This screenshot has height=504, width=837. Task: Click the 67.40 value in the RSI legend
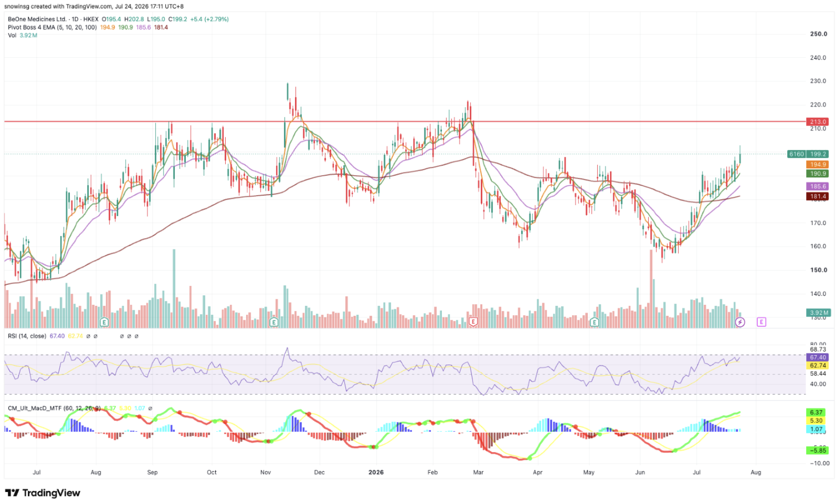[57, 336]
